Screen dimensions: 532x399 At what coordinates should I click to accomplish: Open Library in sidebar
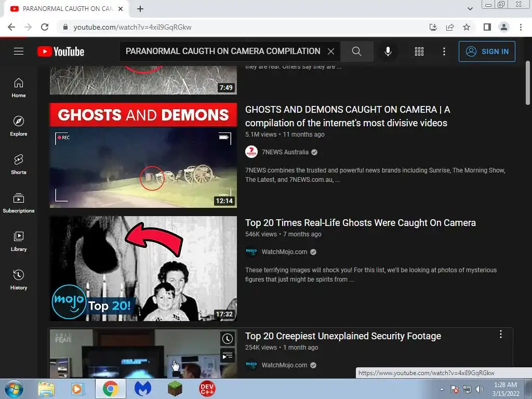19,242
